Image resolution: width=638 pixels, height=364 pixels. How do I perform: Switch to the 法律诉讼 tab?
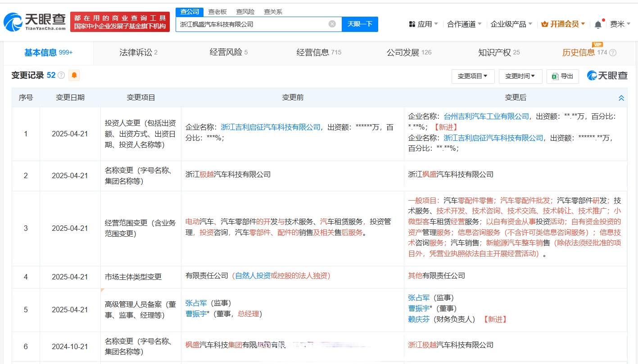138,53
